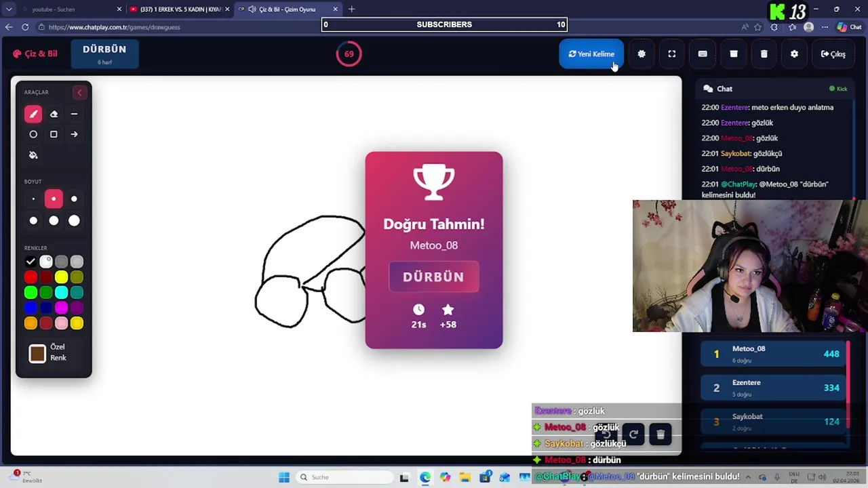Image resolution: width=868 pixels, height=488 pixels.
Task: Pick the pink color swatch
Action: pos(62,324)
